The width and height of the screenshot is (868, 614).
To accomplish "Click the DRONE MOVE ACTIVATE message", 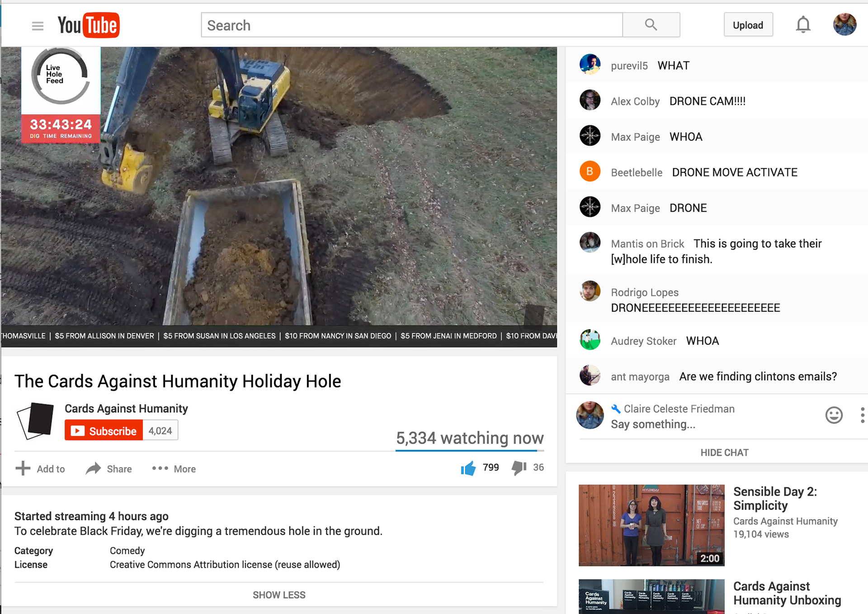I will pos(735,173).
